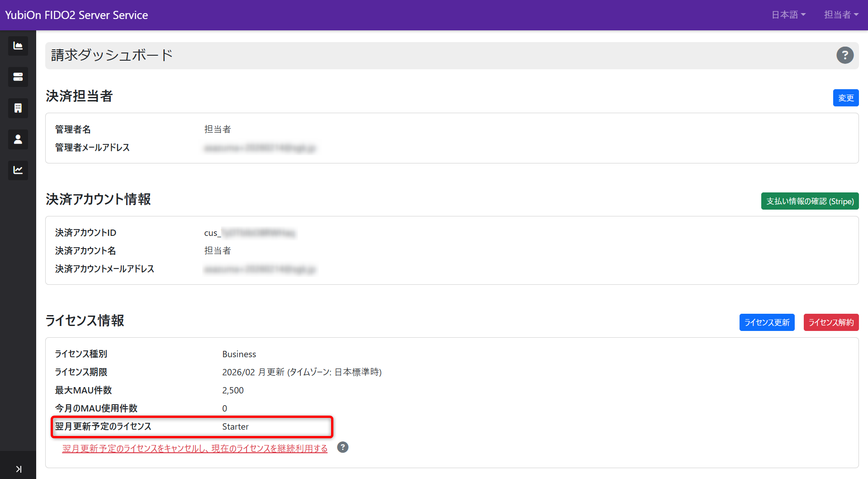Click the 請求ダッシュボード page heading
The height and width of the screenshot is (479, 868).
112,55
